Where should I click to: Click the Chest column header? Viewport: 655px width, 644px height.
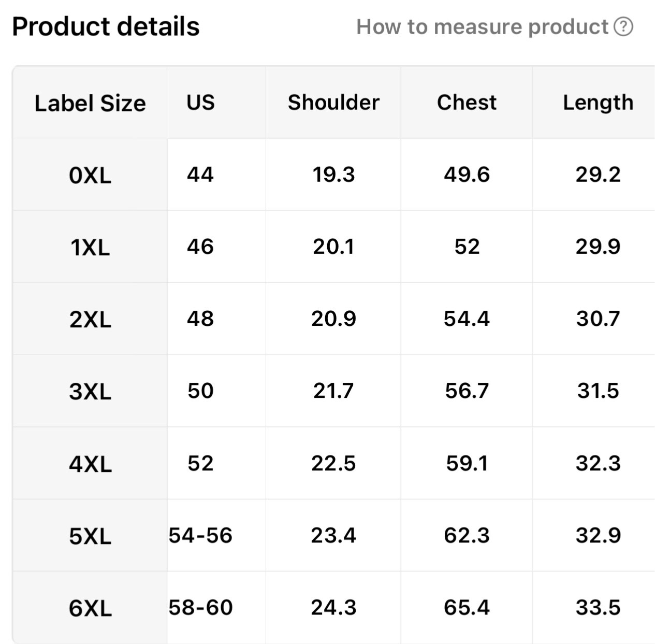point(467,103)
